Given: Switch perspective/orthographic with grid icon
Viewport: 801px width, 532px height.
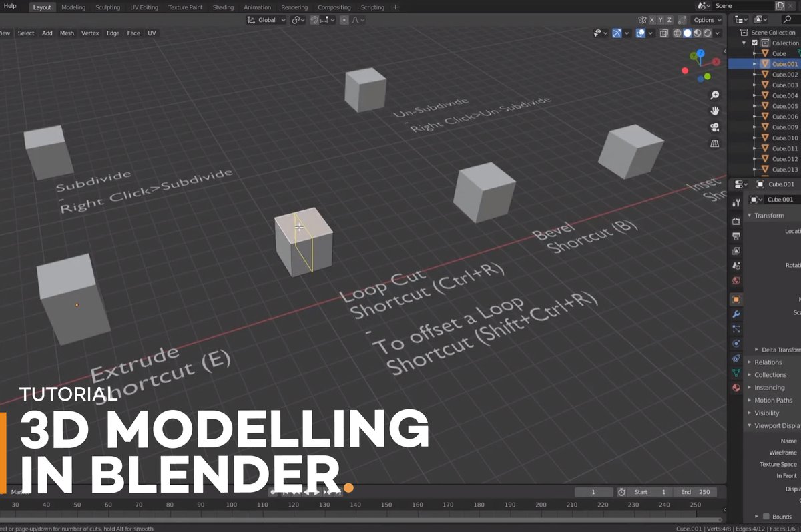Looking at the screenshot, I should pos(715,144).
